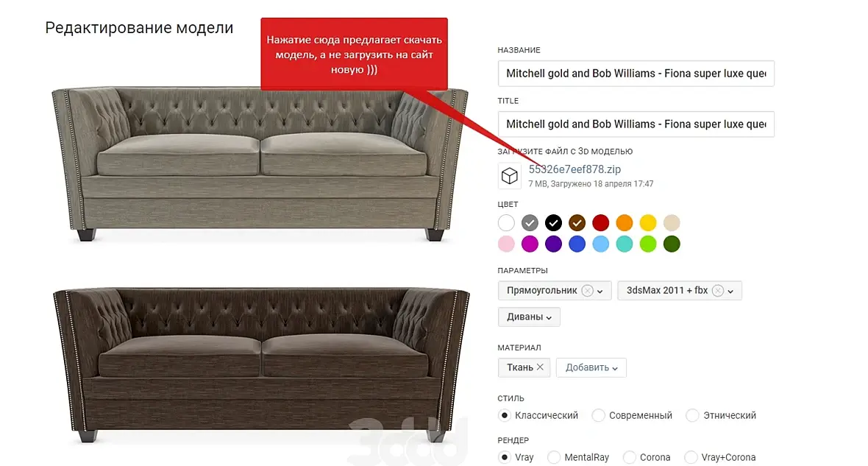Uncheck the selected brown color
868x466 pixels.
(577, 223)
